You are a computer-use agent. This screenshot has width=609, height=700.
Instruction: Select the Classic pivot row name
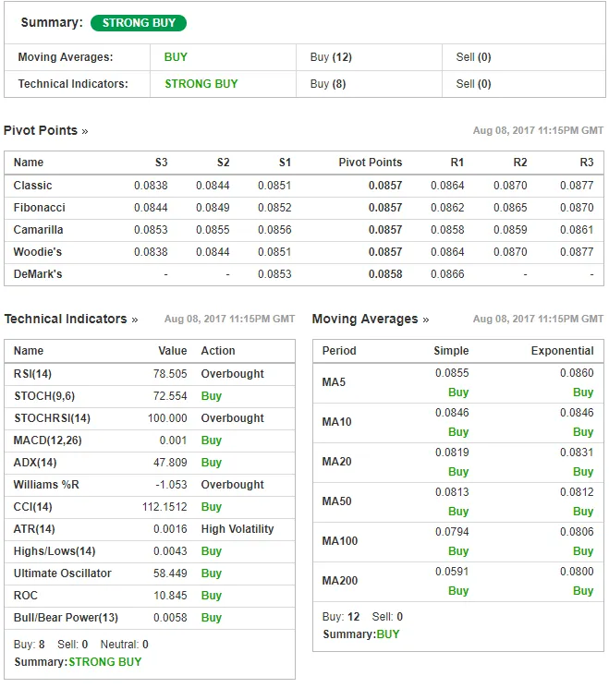[x=32, y=186]
